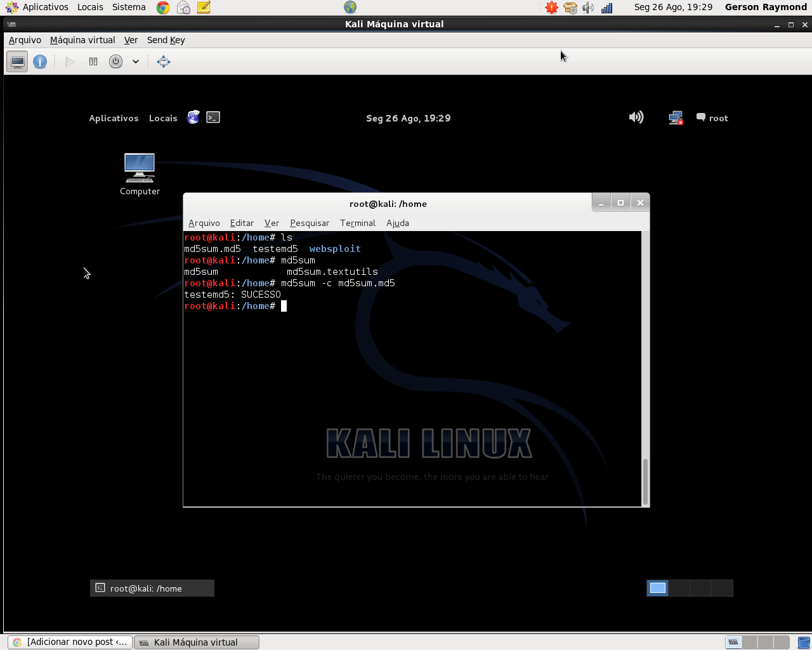Open the notes editor icon in host panel
The width and height of the screenshot is (812, 650).
204,8
